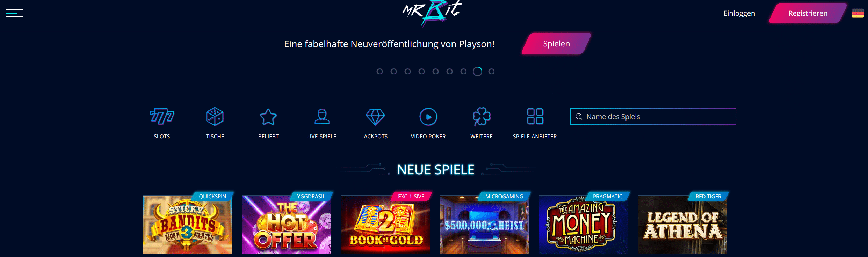Screen dimensions: 868x257
Task: Open the hamburger menu icon
Action: [x=15, y=13]
